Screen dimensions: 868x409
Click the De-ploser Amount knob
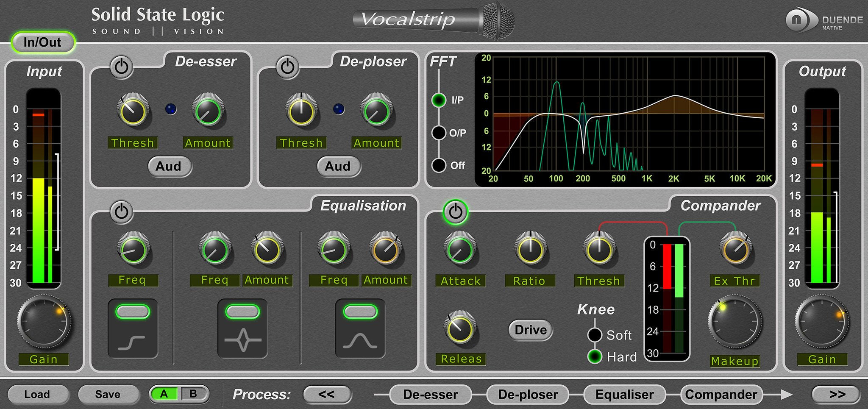376,111
